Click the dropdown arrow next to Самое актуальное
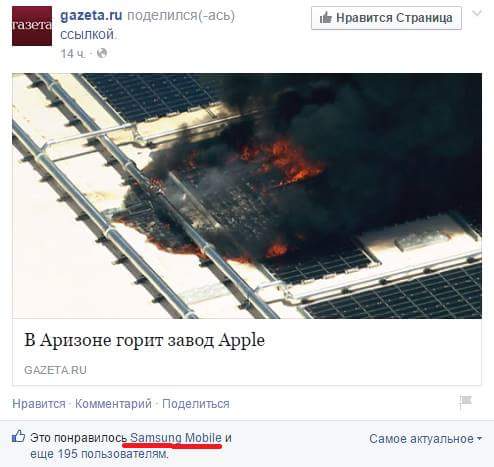The height and width of the screenshot is (467, 494). click(480, 439)
